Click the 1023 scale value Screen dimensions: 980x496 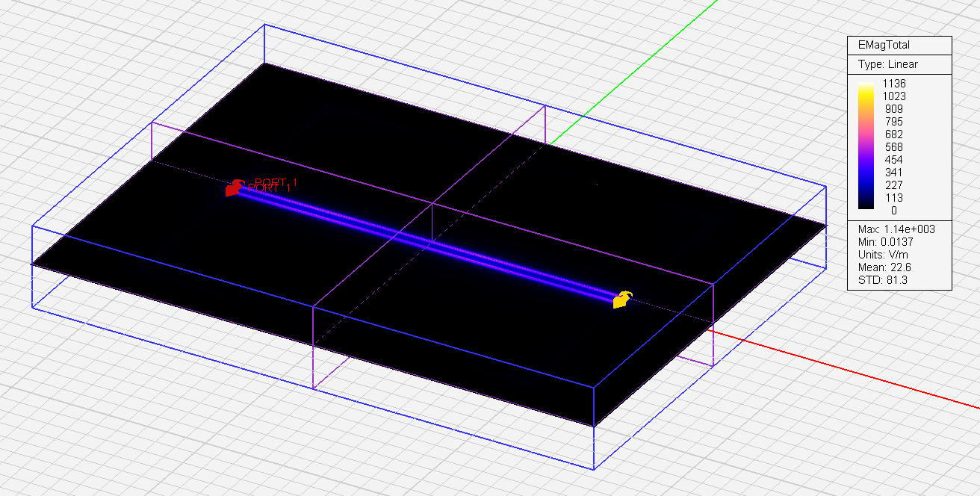894,96
